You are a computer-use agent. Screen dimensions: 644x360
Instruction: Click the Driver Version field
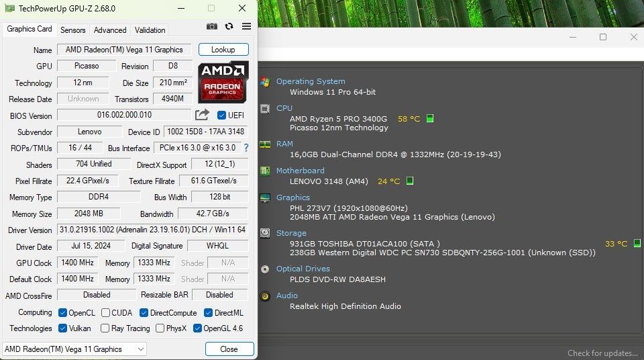[152, 230]
